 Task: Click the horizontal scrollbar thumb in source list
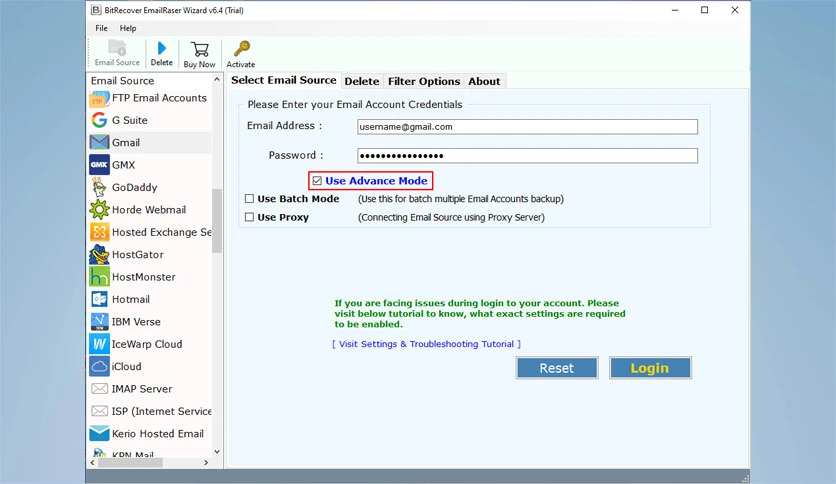(x=130, y=463)
